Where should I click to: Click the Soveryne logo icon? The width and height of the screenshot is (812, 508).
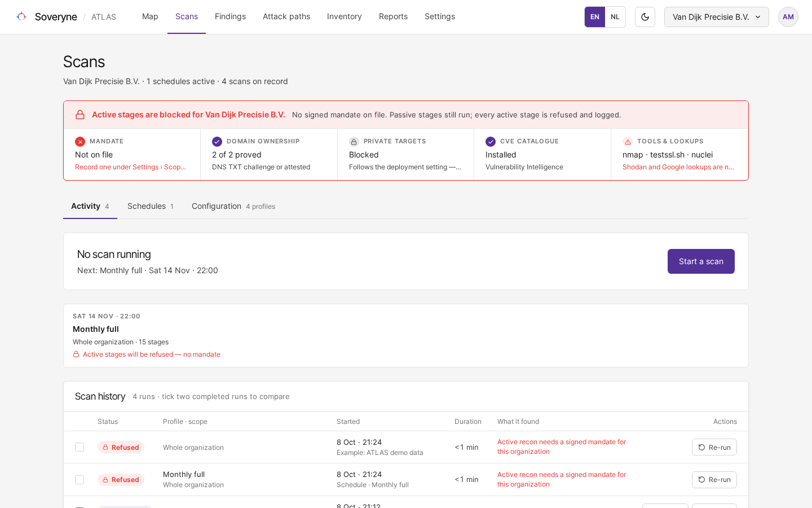(21, 16)
